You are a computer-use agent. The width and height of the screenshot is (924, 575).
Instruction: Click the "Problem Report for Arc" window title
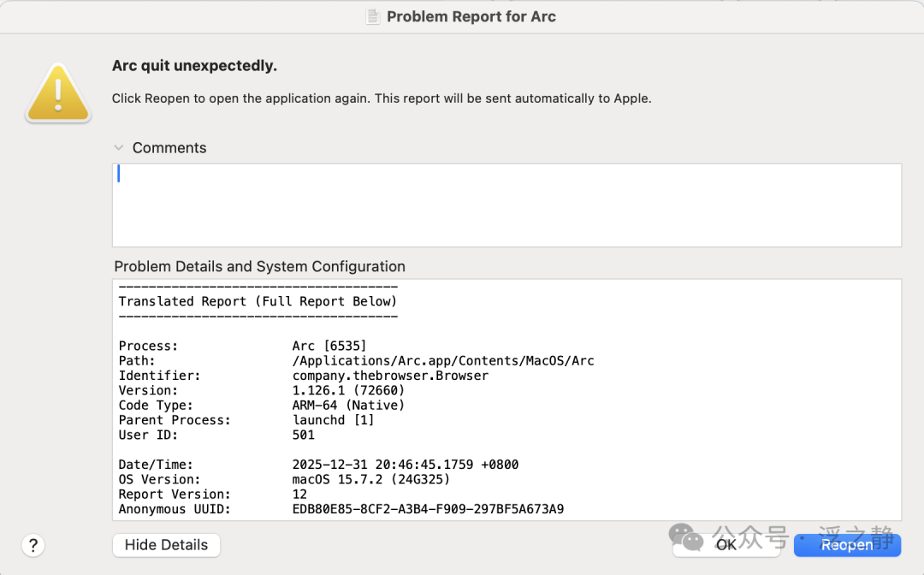(x=471, y=16)
